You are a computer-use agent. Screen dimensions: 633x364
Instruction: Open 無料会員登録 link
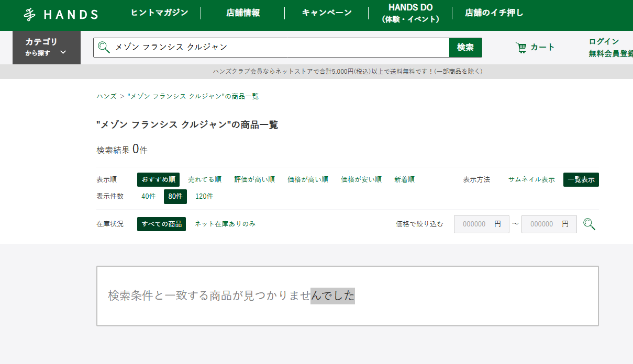pyautogui.click(x=610, y=53)
